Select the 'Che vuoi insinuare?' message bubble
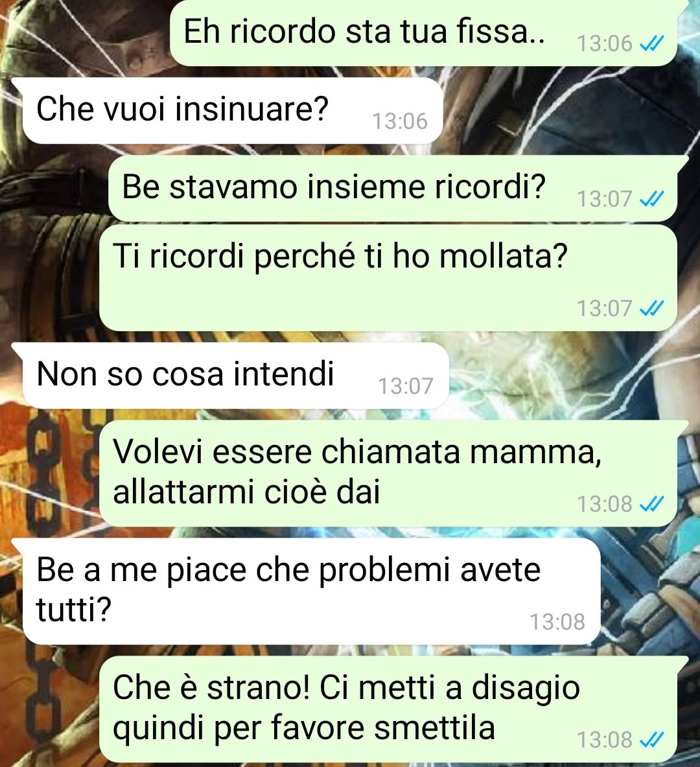This screenshot has height=767, width=700. tap(232, 110)
